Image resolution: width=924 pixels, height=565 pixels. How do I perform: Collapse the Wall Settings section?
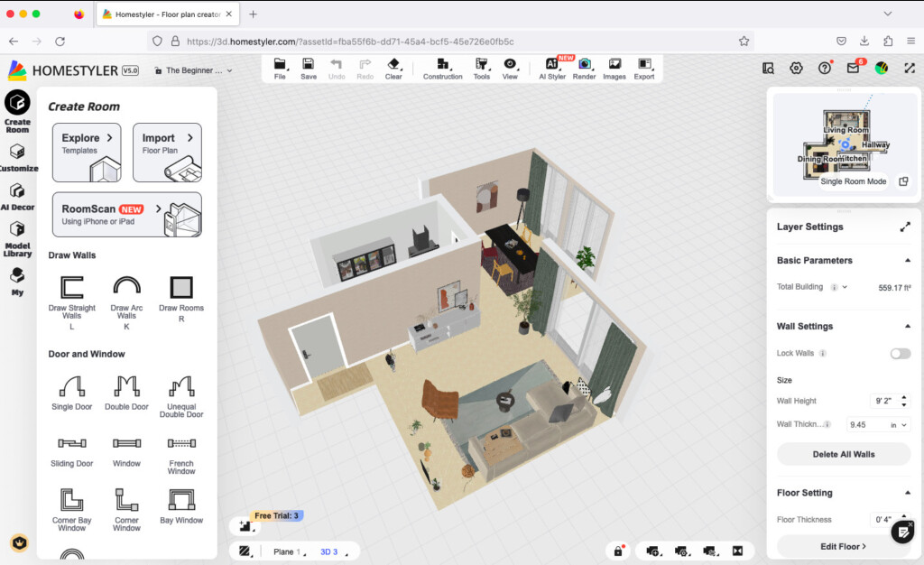(908, 327)
